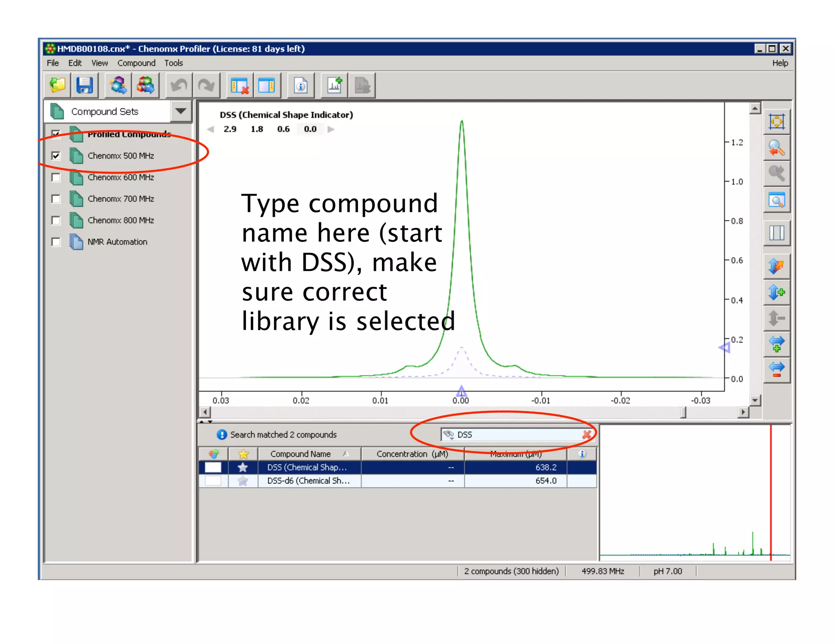This screenshot has height=644, width=834.
Task: Toggle the star for DSS-d6 row
Action: click(x=243, y=481)
